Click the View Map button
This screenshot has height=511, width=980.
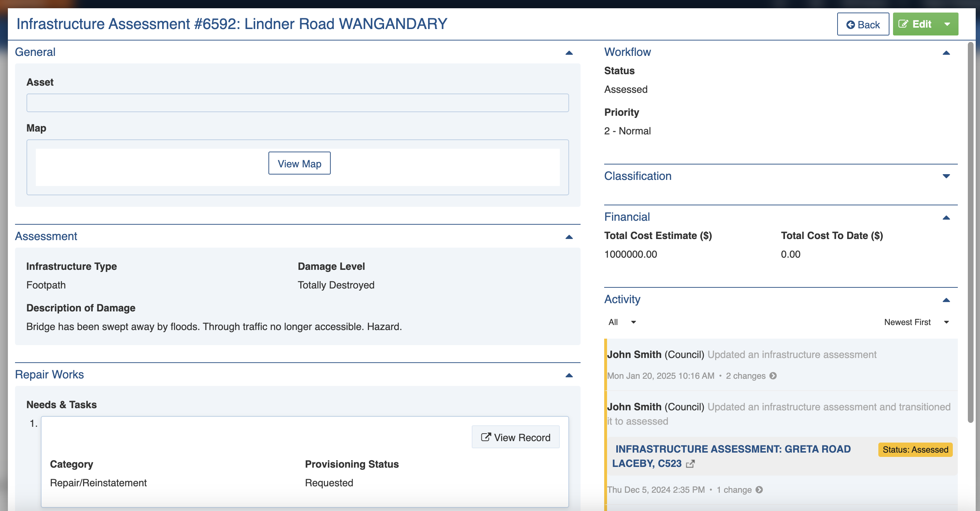pos(299,163)
